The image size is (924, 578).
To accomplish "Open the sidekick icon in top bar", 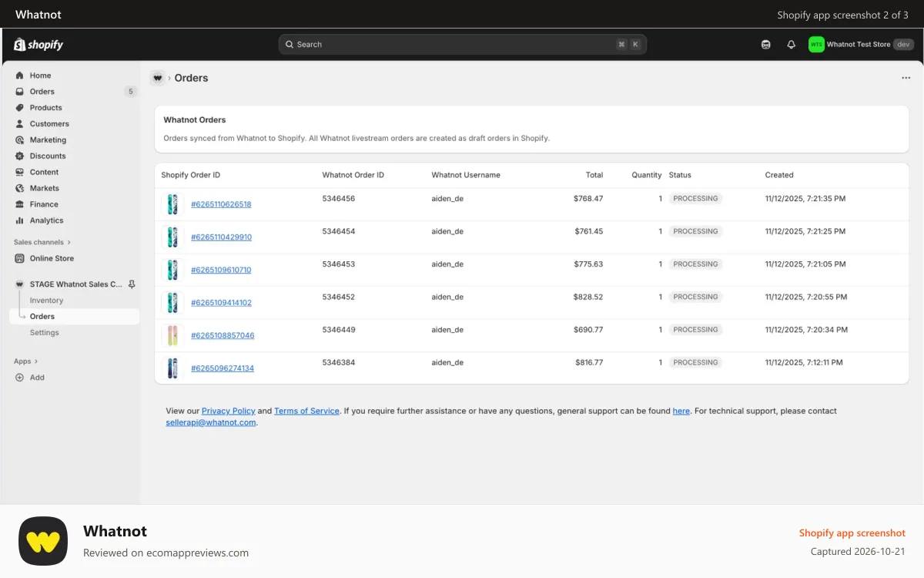I will coord(766,45).
